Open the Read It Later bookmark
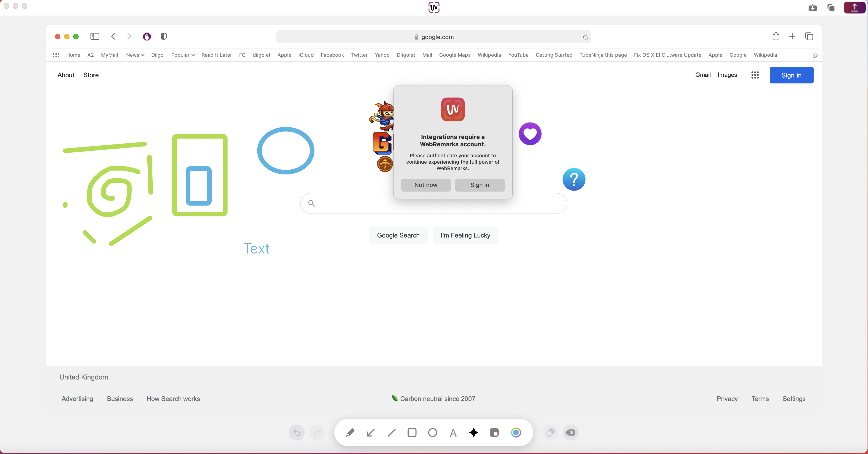The height and width of the screenshot is (454, 868). [x=217, y=55]
